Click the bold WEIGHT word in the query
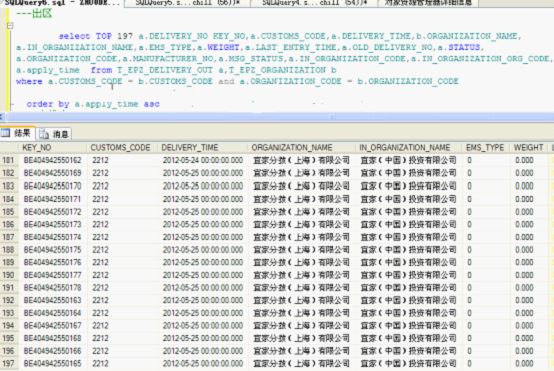Screen dimensions: 554x371 pos(223,47)
